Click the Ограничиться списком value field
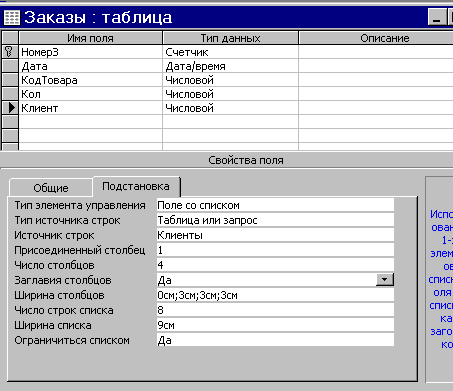 (275, 340)
